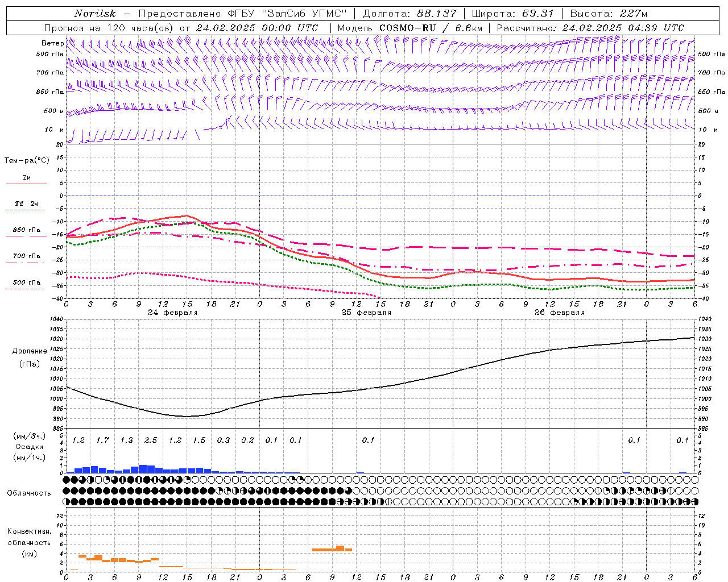Click the "850 гПа" temperature legend entry

(x=27, y=230)
